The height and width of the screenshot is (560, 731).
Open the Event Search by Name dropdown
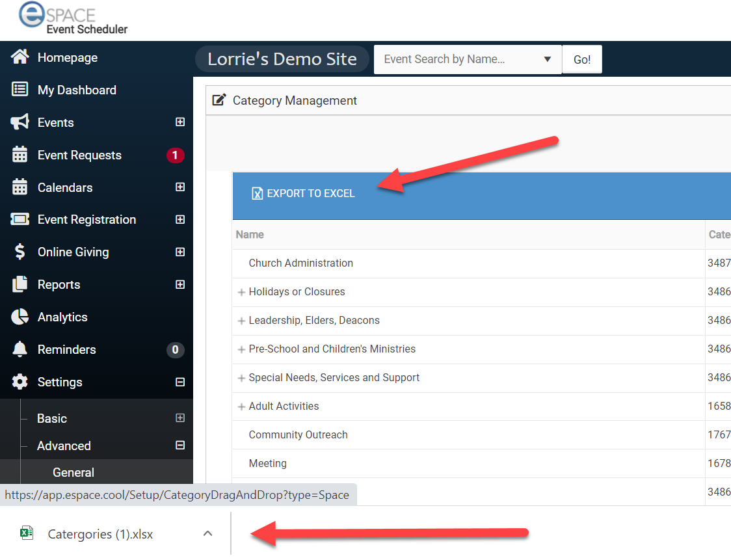[546, 59]
